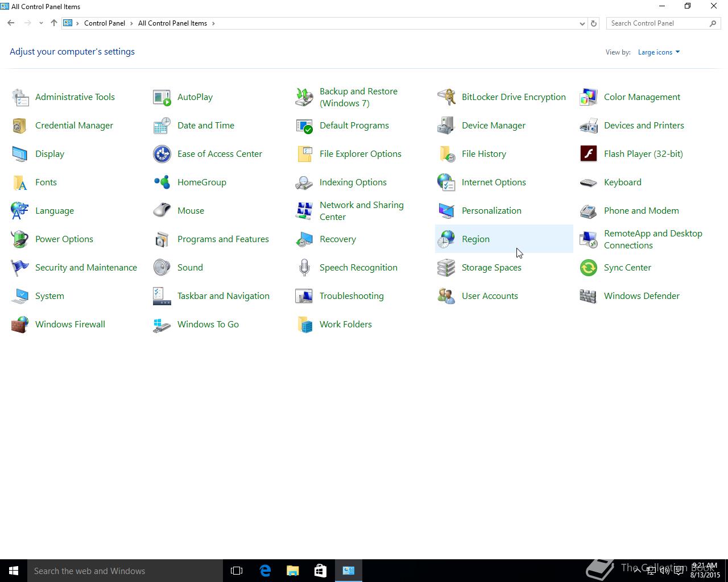Open the Mouse icon
This screenshot has height=582, width=728.
click(x=162, y=211)
